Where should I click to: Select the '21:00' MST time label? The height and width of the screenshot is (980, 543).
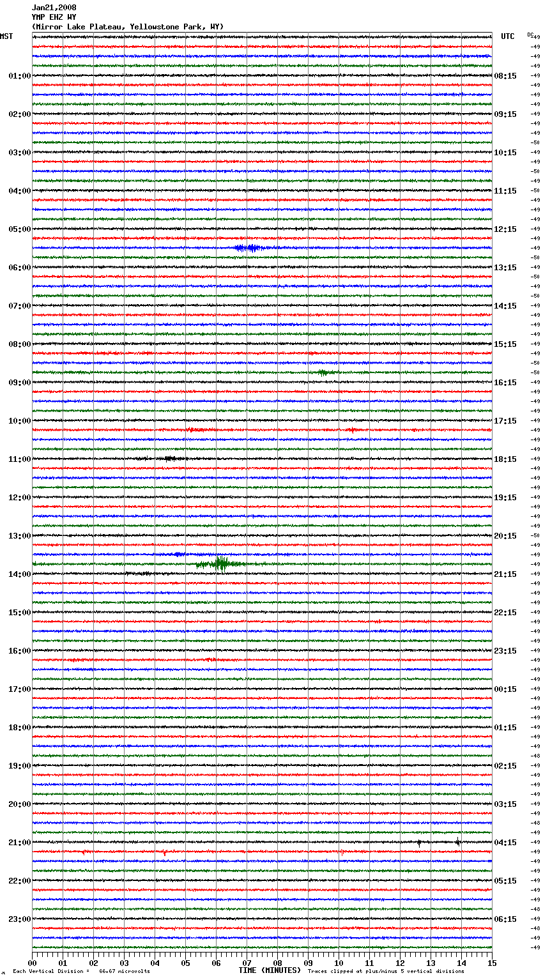pos(20,843)
